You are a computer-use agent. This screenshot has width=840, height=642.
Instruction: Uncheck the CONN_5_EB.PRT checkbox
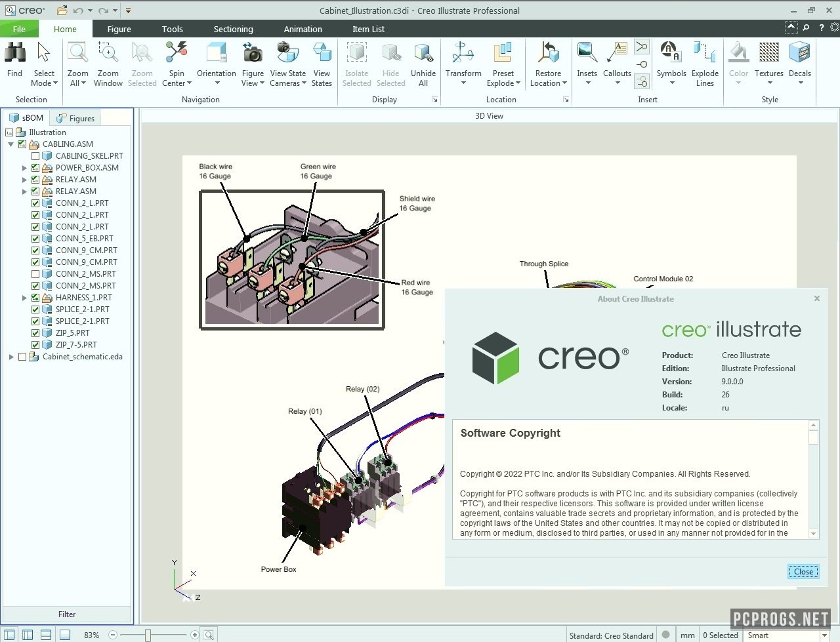coord(35,239)
